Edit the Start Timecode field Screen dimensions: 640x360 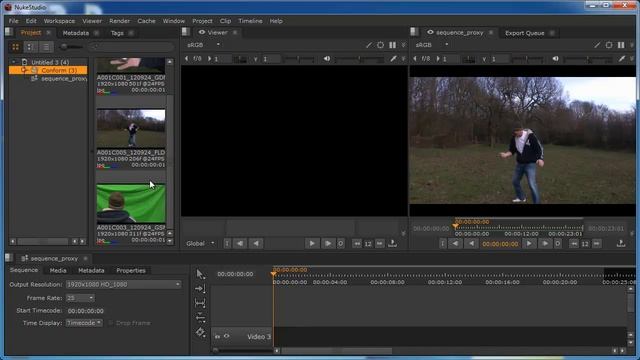click(86, 311)
